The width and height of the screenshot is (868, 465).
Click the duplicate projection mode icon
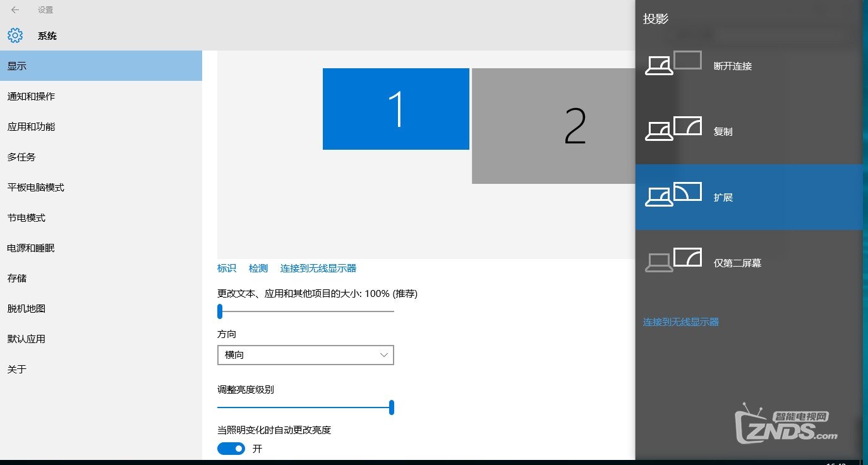click(673, 129)
